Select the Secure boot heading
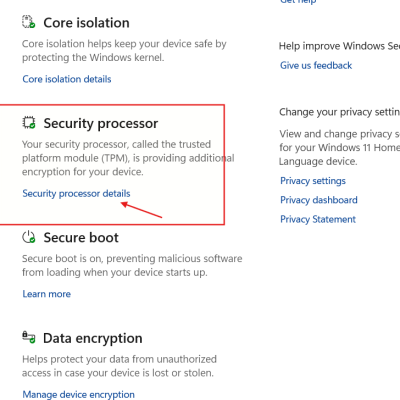The image size is (400, 400). coord(81,238)
